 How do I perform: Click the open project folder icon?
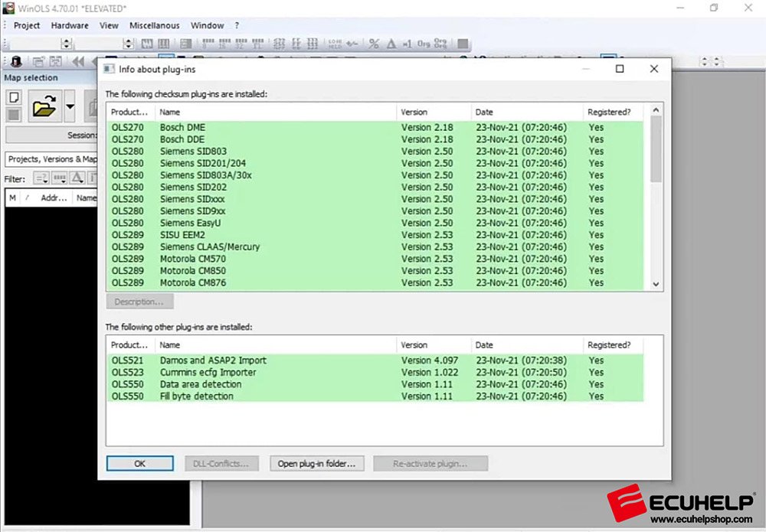[44, 106]
